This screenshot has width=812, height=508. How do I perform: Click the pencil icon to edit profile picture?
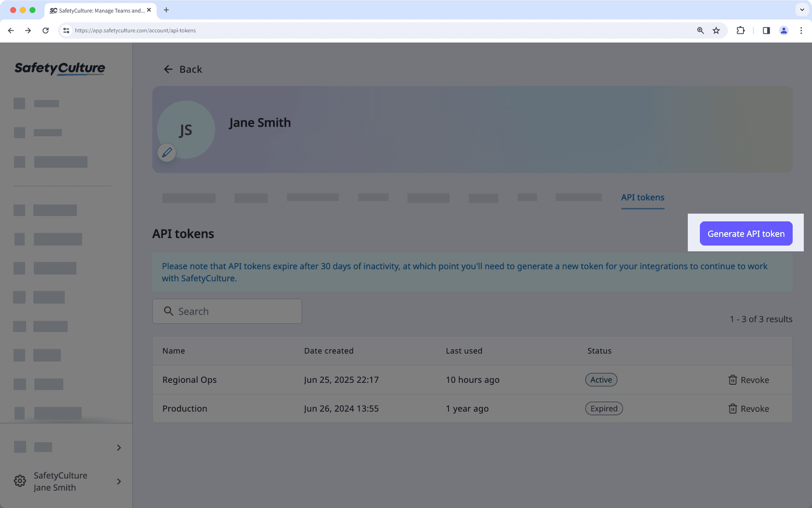(167, 153)
